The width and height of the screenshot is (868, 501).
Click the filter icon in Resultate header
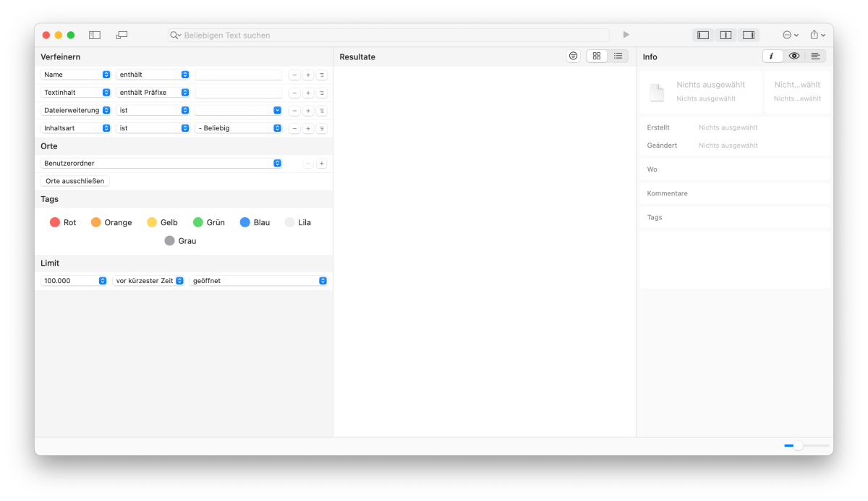574,56
